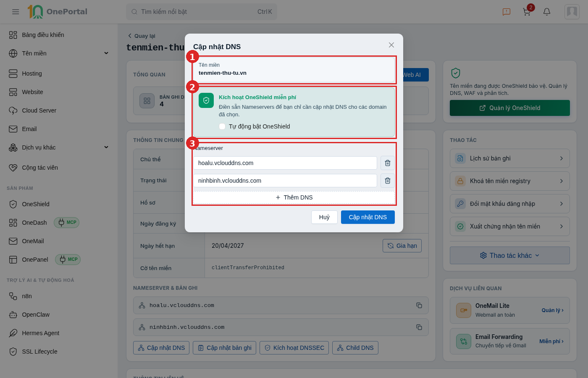Close the Cập nhật DNS dialog
This screenshot has height=378, width=588.
pyautogui.click(x=391, y=45)
